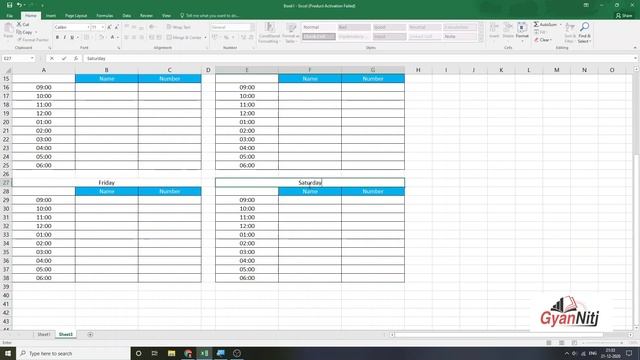Toggle underline formatting
Image resolution: width=640 pixels, height=360 pixels.
point(72,37)
